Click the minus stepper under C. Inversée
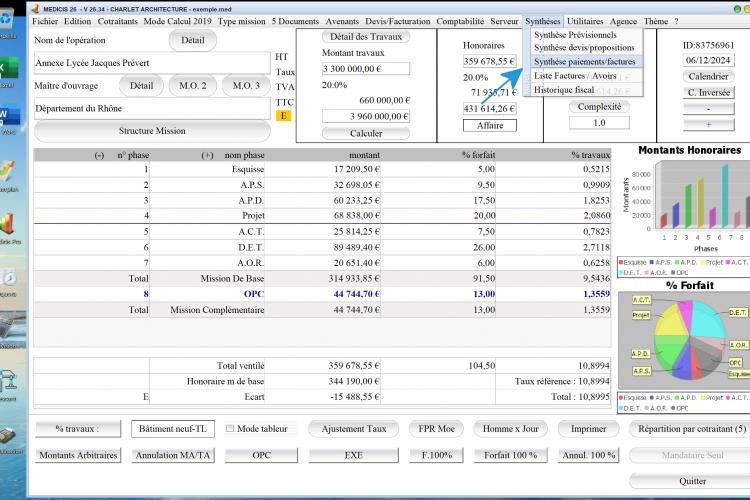 click(x=708, y=109)
